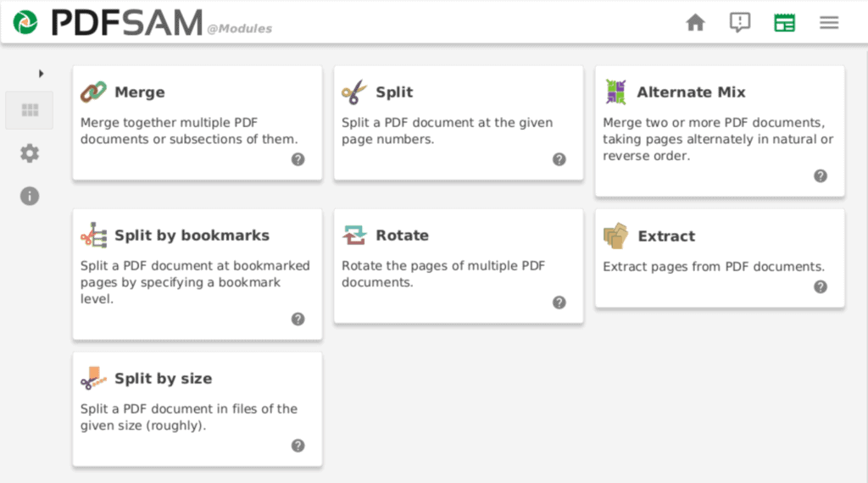The width and height of the screenshot is (868, 483).
Task: Open the hamburger menu
Action: [x=829, y=23]
